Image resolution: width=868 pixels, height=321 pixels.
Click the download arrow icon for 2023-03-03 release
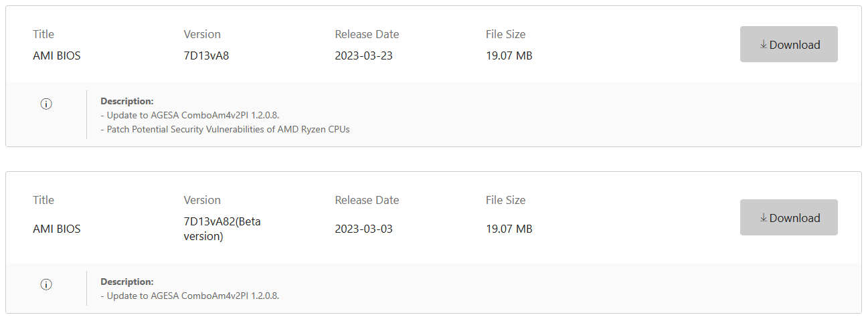[x=763, y=217]
